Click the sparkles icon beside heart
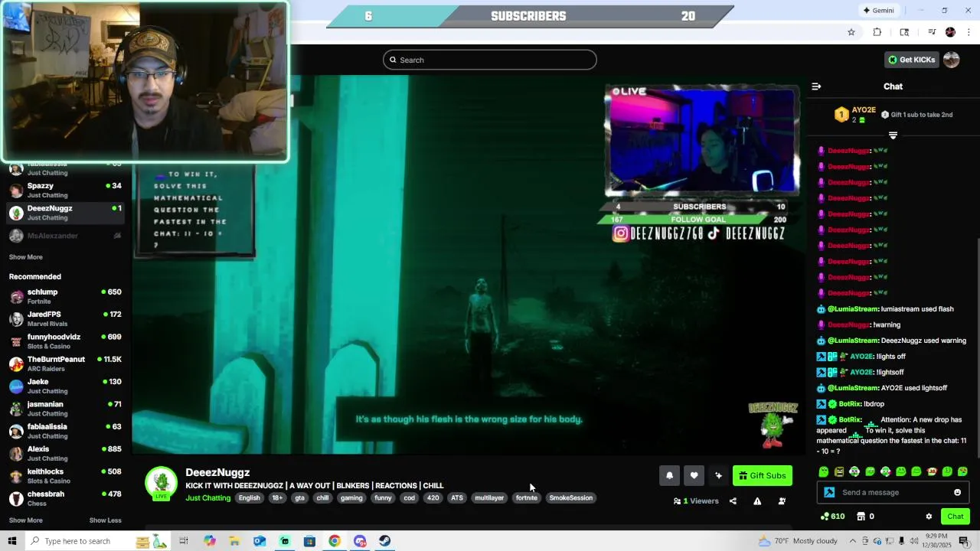Viewport: 980px width, 551px height. 718,476
